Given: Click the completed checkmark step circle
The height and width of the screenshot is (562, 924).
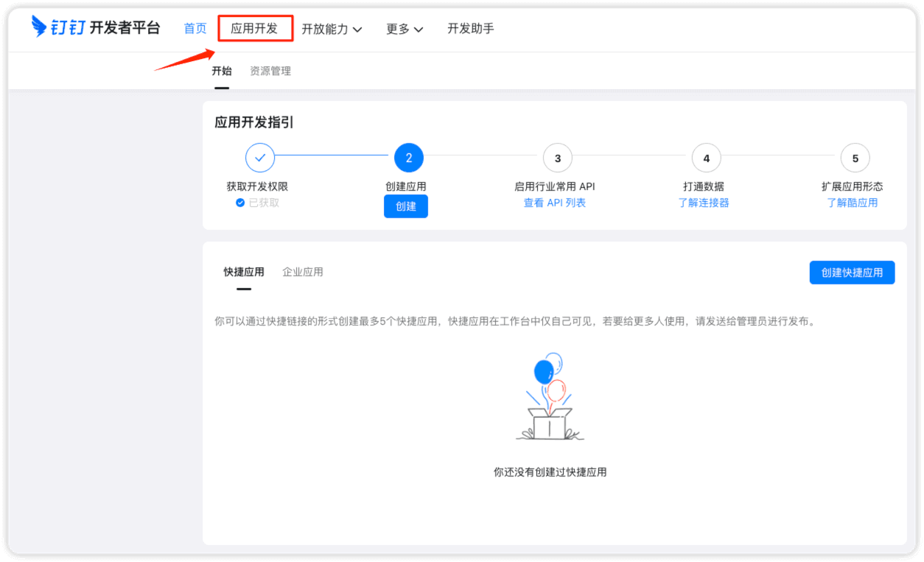Looking at the screenshot, I should (x=259, y=158).
